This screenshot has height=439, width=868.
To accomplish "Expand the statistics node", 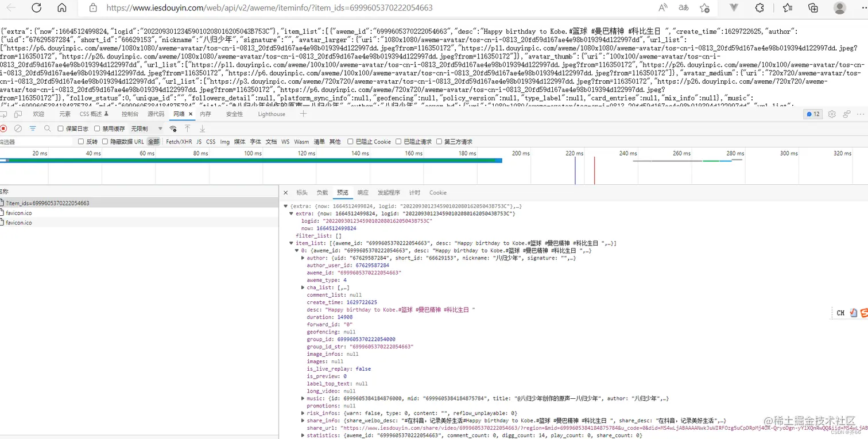I will tap(303, 436).
